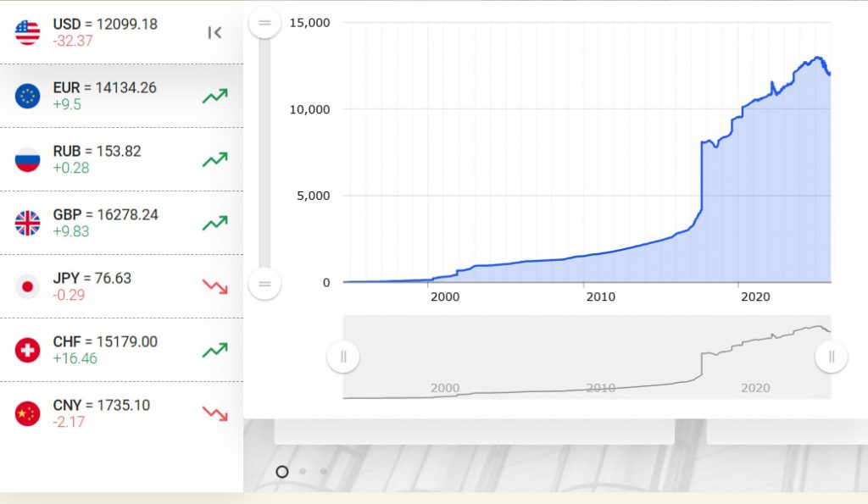Open the GBP = 16278.24 rate row
This screenshot has width=868, height=504.
105,215
